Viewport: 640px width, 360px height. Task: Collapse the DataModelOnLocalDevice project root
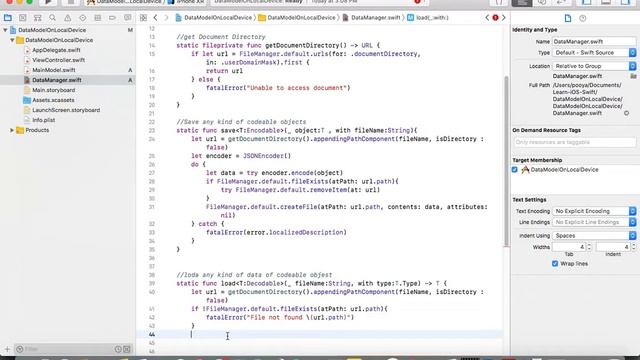coord(5,30)
